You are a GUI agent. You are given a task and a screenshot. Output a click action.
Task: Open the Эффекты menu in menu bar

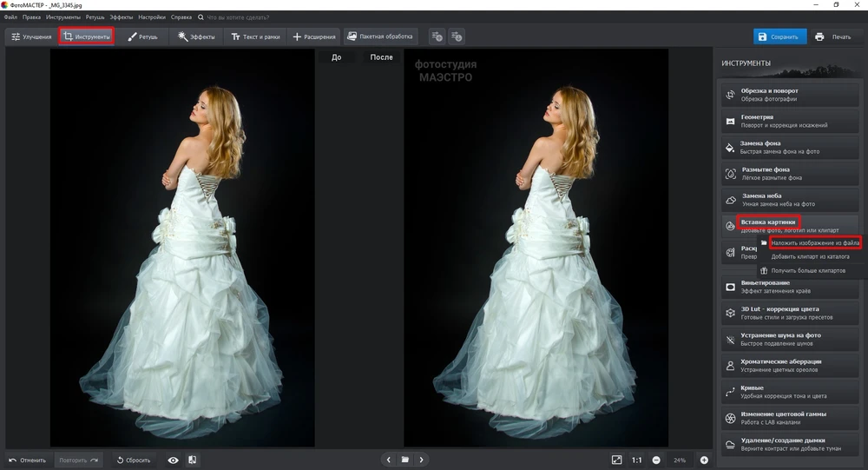[122, 17]
